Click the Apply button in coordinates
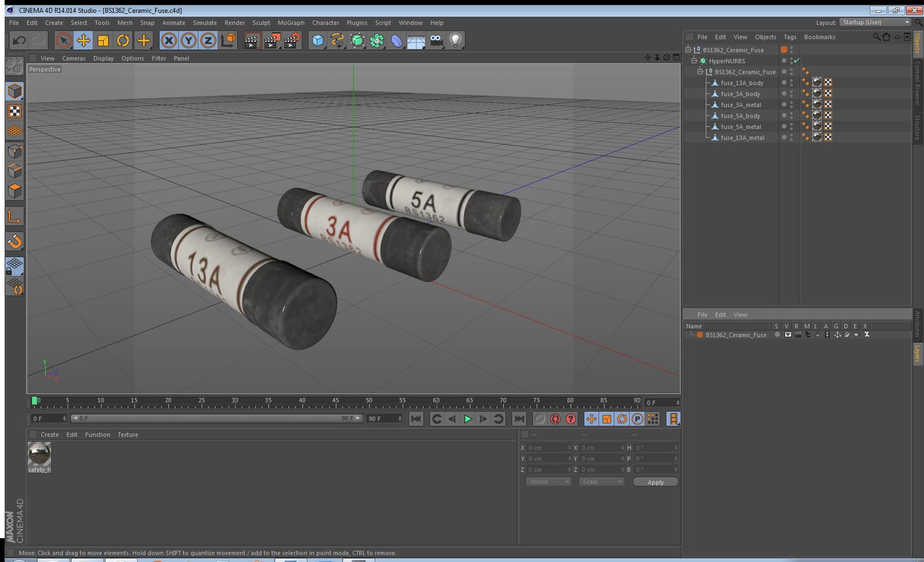This screenshot has height=562, width=924. (655, 482)
